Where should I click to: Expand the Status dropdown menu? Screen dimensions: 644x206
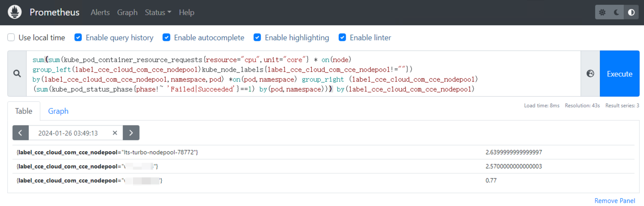(158, 12)
